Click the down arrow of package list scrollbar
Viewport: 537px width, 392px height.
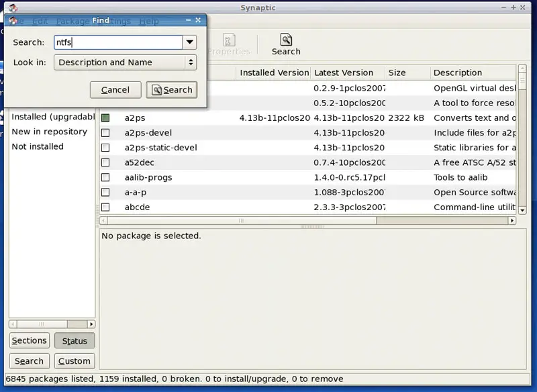pos(522,211)
